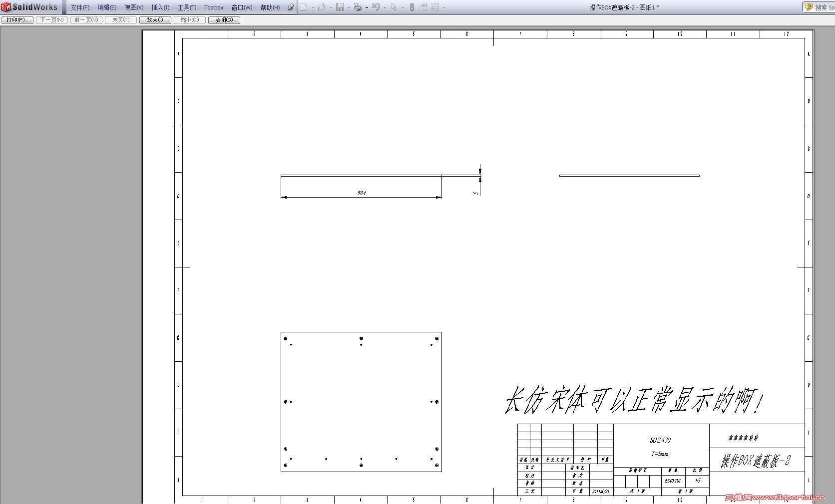Open the 视图(V) menu
The image size is (835, 504).
tap(134, 7)
